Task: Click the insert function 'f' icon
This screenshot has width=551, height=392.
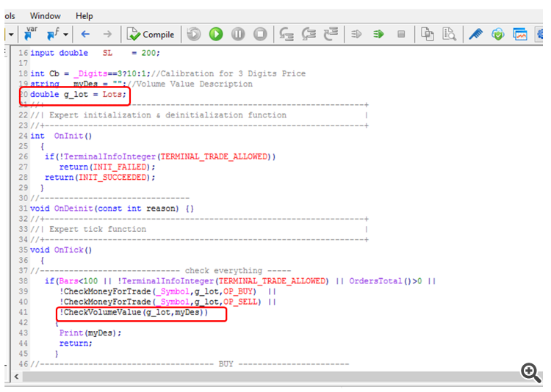Action: 52,34
